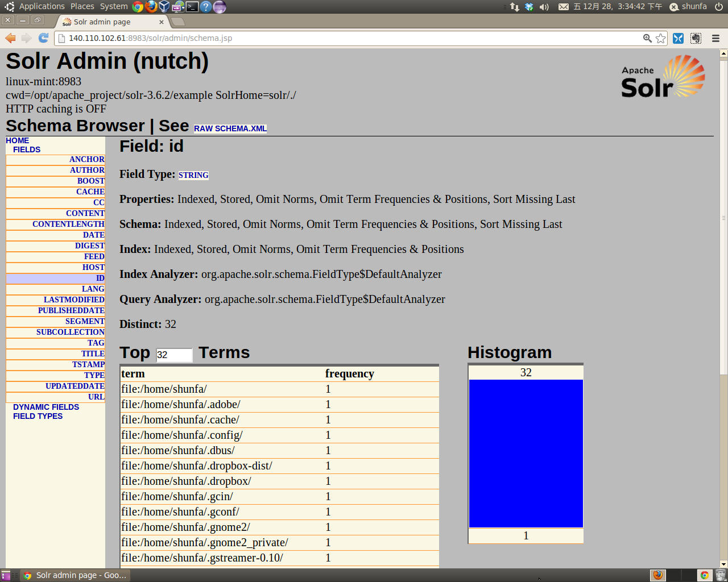The width and height of the screenshot is (728, 582).
Task: Click term file:/home/shunfa/.gnome2_private/
Action: 205,542
